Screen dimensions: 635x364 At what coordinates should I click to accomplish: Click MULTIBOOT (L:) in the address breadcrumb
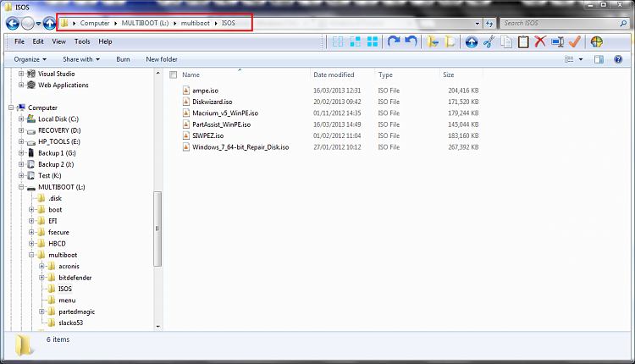pyautogui.click(x=145, y=23)
